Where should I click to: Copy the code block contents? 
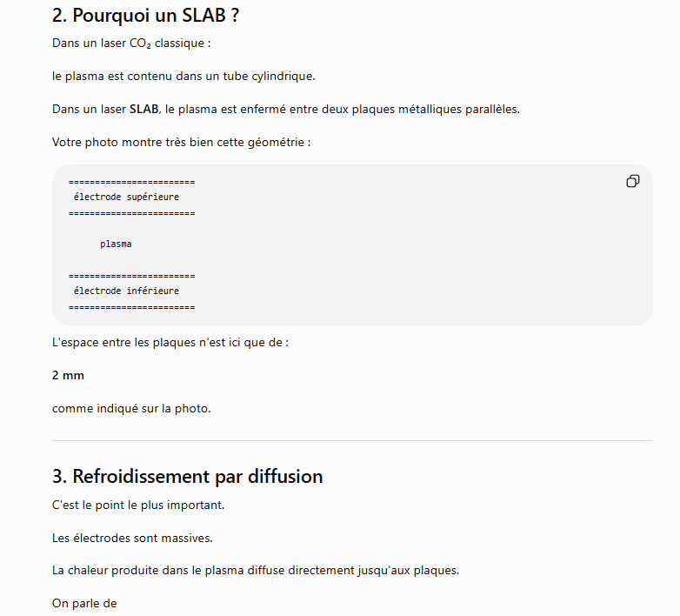[633, 181]
